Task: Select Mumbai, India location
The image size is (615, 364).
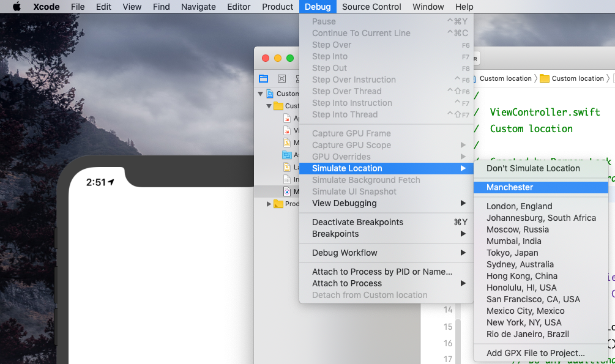Action: [x=541, y=241]
